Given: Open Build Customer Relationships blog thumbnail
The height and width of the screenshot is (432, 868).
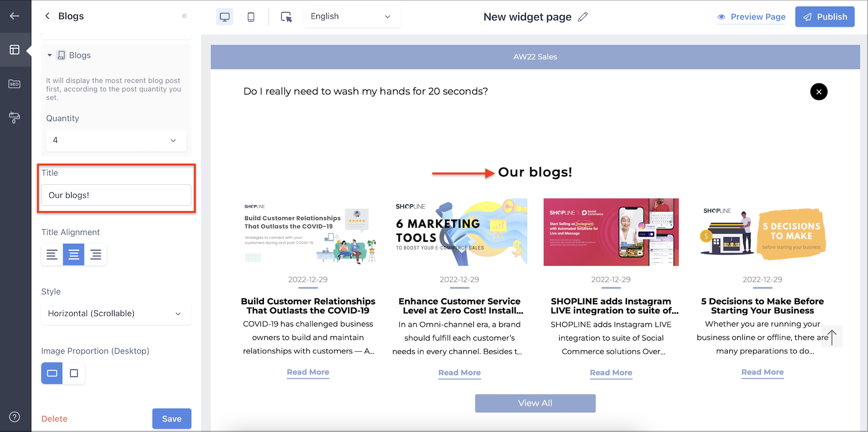Looking at the screenshot, I should pos(308,232).
